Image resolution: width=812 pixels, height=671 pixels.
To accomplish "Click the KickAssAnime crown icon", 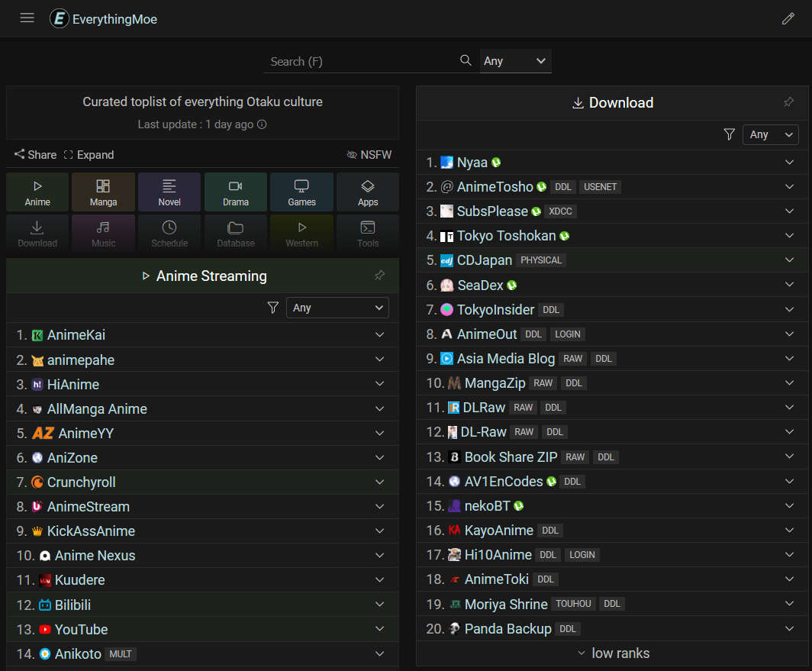I will (37, 531).
